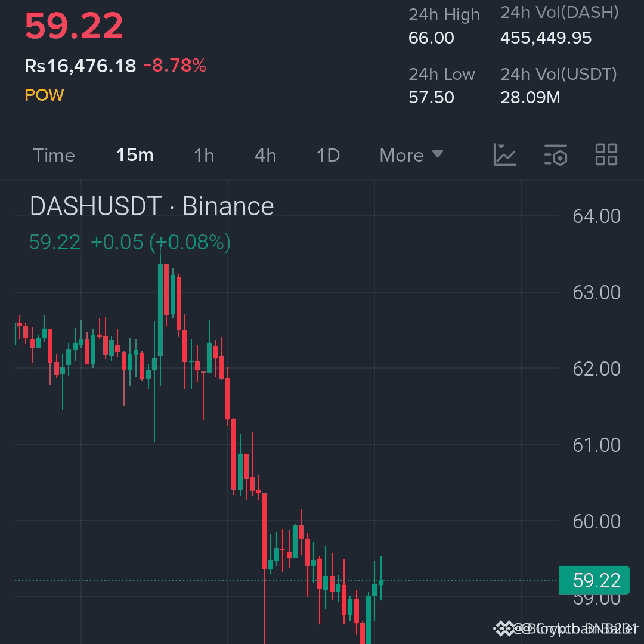Image resolution: width=644 pixels, height=644 pixels.
Task: Toggle the 15m interval selection
Action: click(134, 155)
